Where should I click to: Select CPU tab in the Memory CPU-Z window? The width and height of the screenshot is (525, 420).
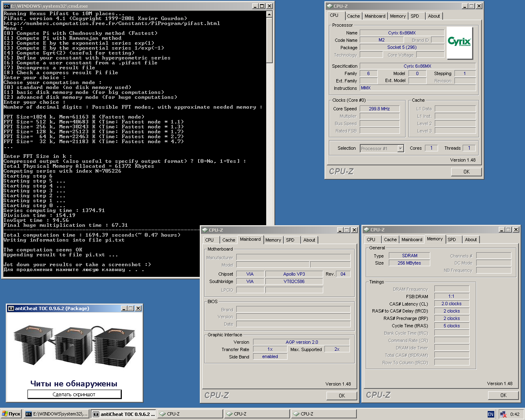371,240
